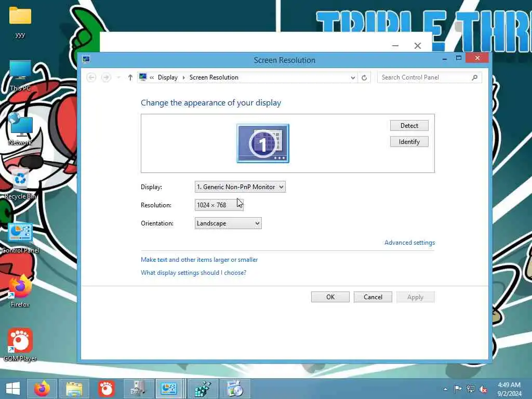Click the software disc taskbar icon
The height and width of the screenshot is (399, 532).
click(235, 389)
